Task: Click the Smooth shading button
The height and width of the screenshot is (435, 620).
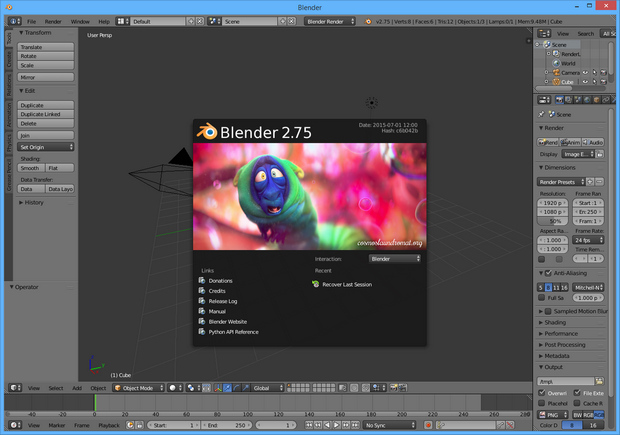Action: 31,168
